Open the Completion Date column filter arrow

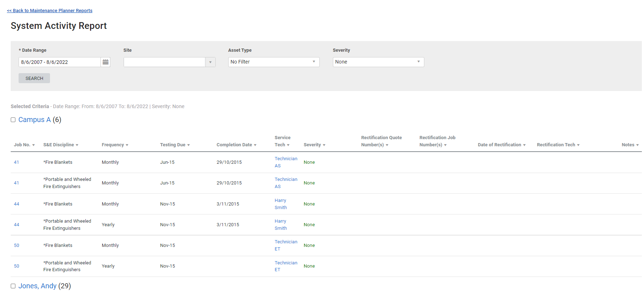[x=255, y=145]
